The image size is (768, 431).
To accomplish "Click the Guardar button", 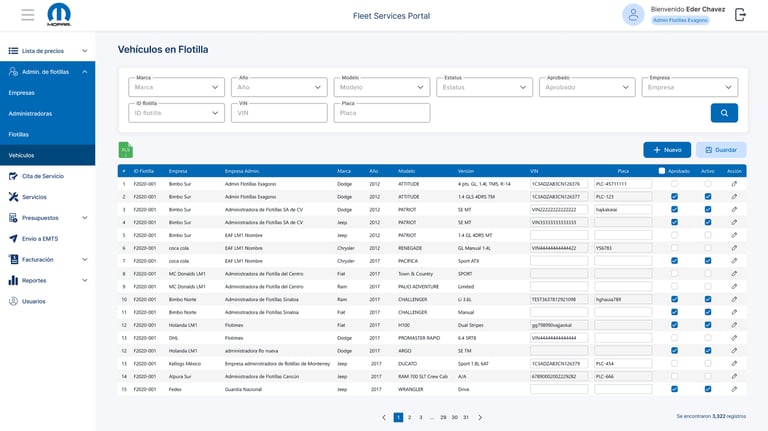I will pyautogui.click(x=721, y=150).
